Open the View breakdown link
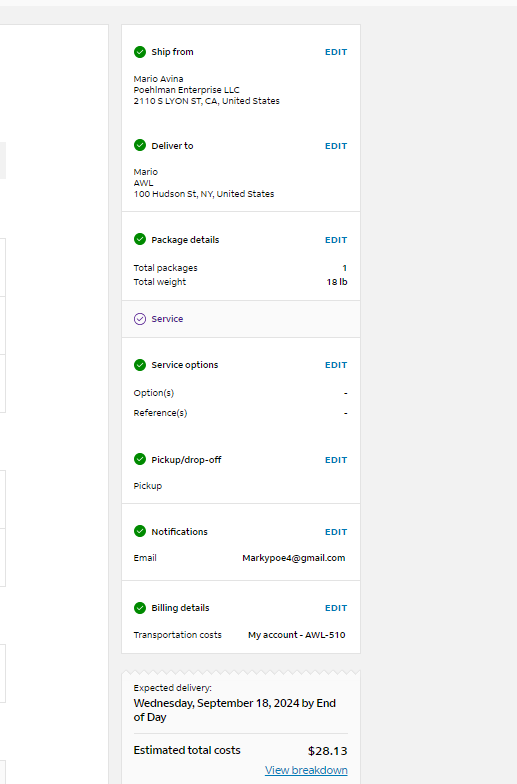The image size is (517, 784). tap(306, 770)
